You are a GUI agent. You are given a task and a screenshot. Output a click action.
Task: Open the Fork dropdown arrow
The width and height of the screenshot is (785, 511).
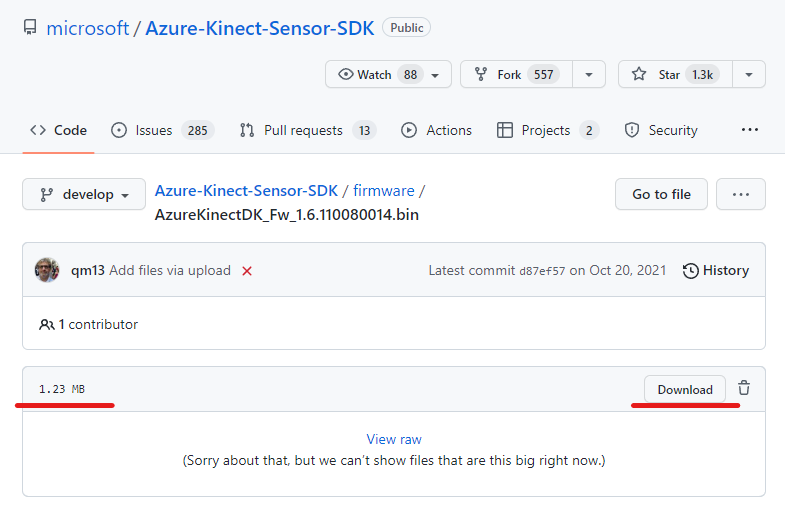click(589, 75)
